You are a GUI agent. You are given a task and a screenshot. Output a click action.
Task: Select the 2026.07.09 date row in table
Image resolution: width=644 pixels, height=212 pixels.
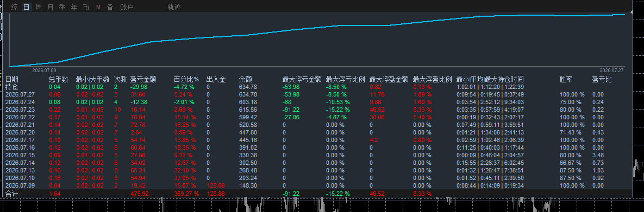[20, 185]
